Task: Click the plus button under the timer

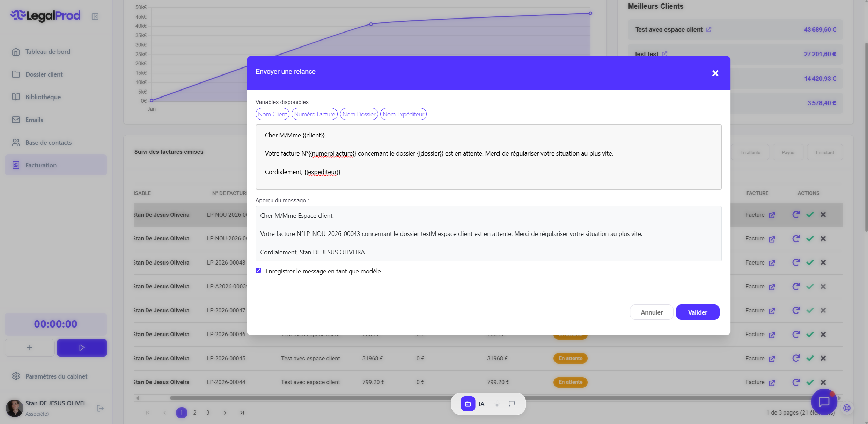Action: tap(30, 347)
